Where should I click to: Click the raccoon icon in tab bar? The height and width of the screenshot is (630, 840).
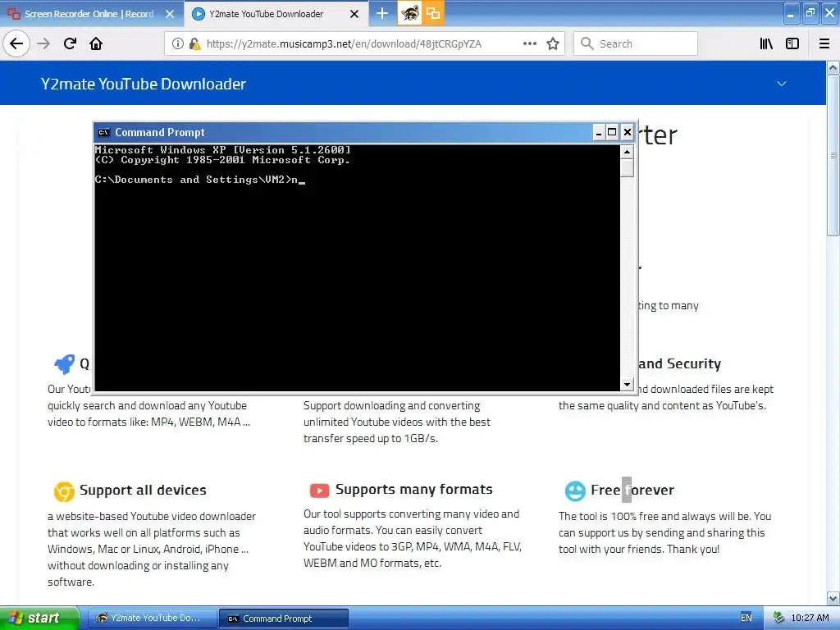[x=410, y=13]
